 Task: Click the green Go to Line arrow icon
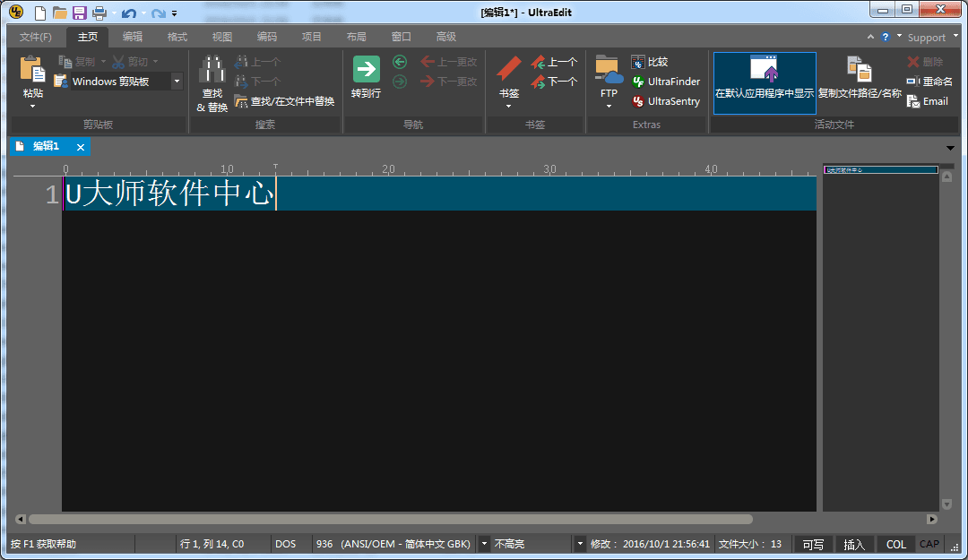pos(366,70)
